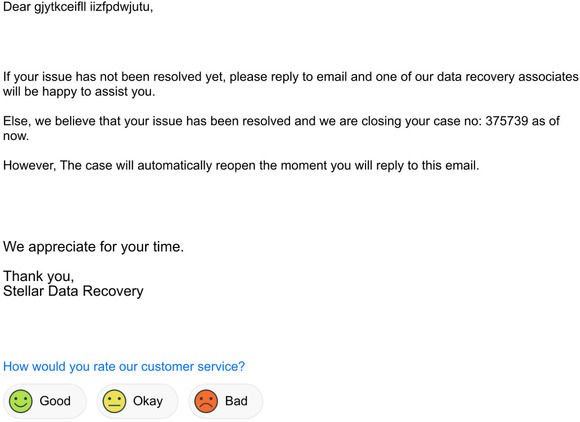Click the red frowning face icon
The width and height of the screenshot is (580, 422).
click(206, 401)
